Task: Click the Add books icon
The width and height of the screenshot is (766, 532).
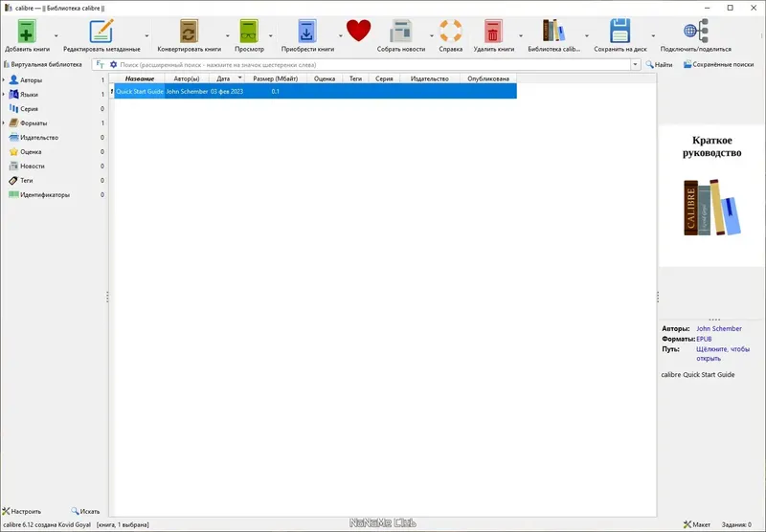Action: tap(27, 32)
